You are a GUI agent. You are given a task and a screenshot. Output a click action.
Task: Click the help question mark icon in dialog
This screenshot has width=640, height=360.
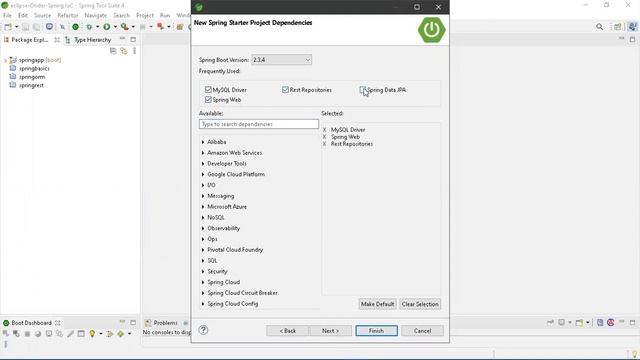tap(203, 330)
